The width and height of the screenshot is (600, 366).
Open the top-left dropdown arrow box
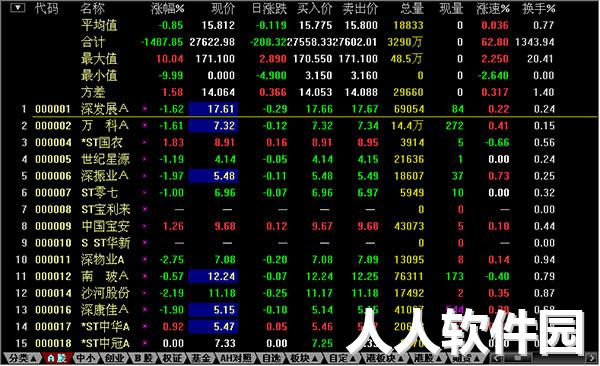click(17, 7)
